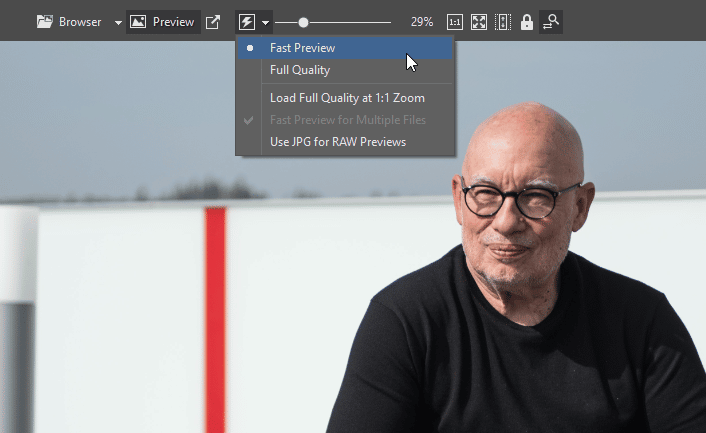Click the 29% zoom value
706x433 pixels.
422,22
